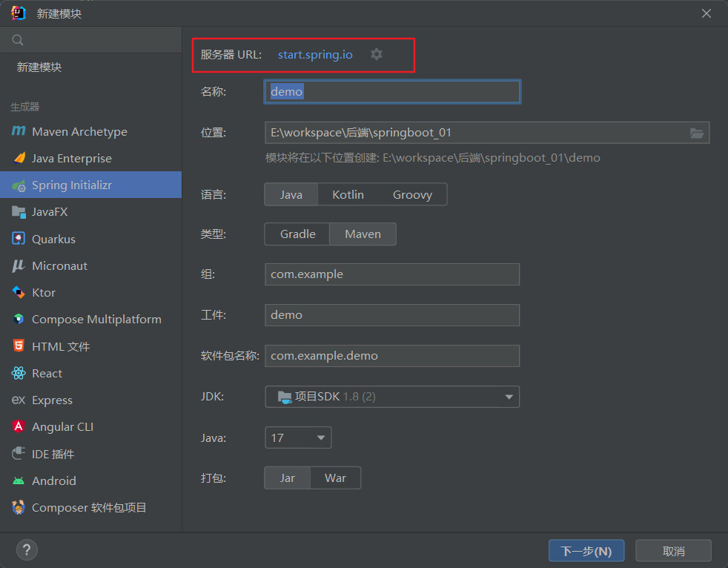Select Kotlin as the language
The image size is (728, 568).
(x=348, y=194)
